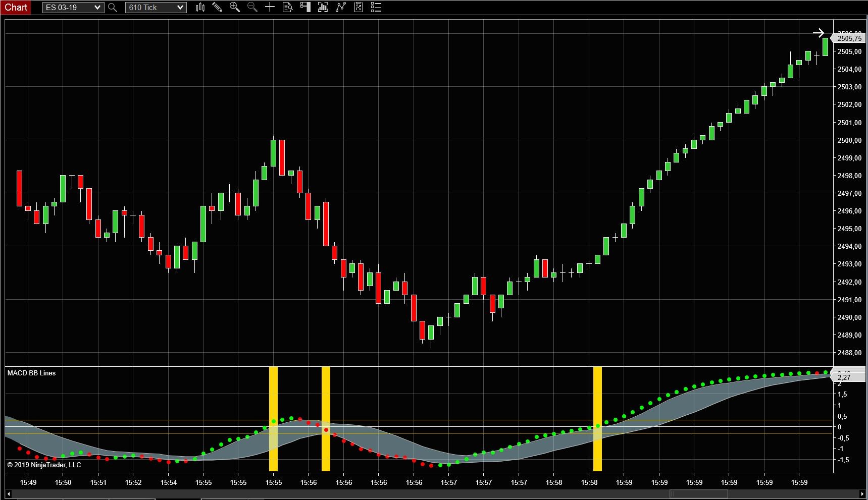Viewport: 868px width, 500px height.
Task: Activate the zoom out tool
Action: (x=252, y=8)
